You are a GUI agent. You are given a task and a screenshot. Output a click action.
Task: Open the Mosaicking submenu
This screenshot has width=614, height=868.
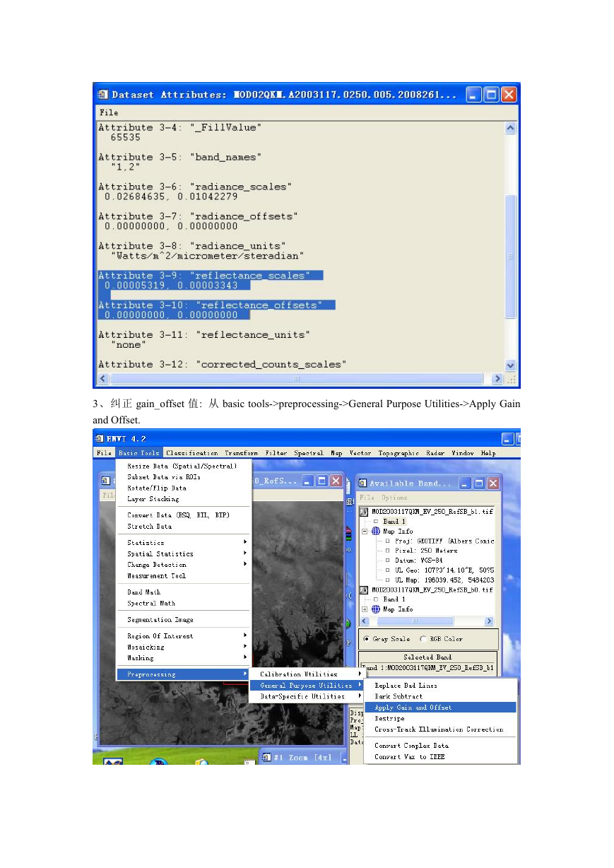(x=183, y=647)
